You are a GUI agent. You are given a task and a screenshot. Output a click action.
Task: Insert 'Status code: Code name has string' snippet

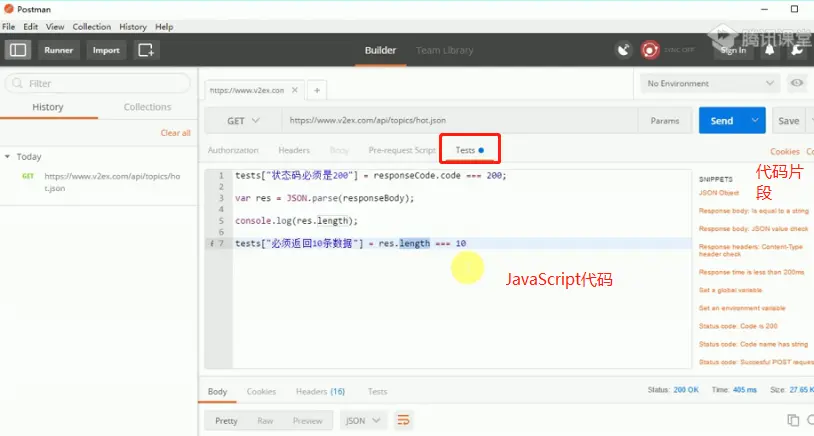pos(753,344)
